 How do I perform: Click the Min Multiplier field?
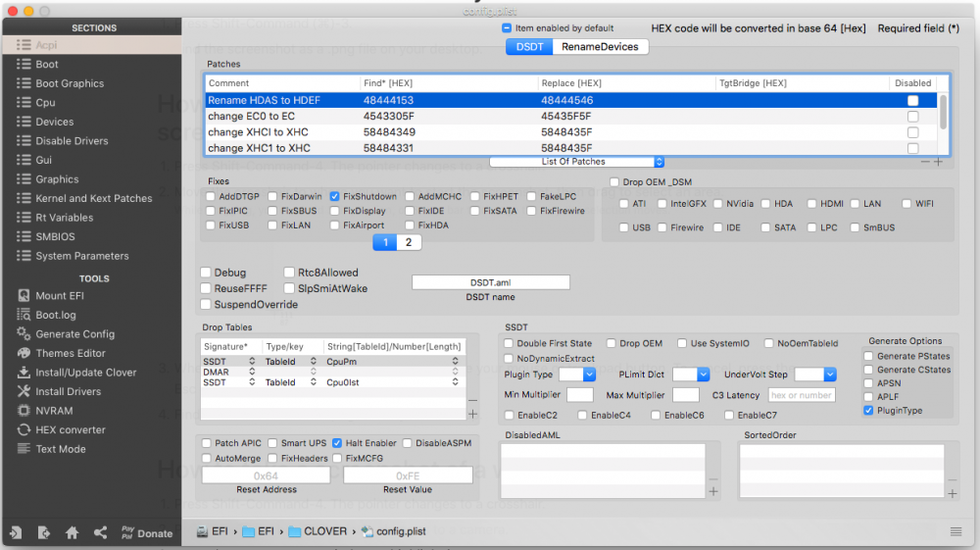coord(580,395)
